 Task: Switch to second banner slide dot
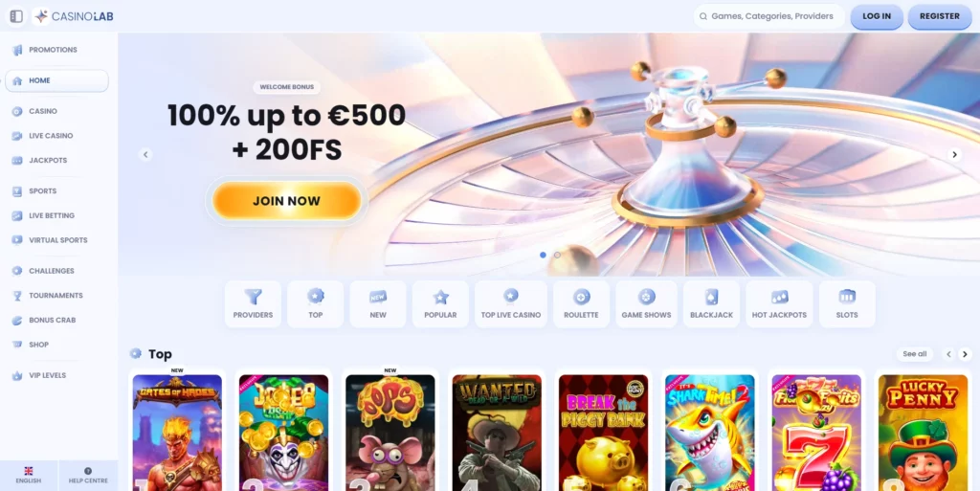pyautogui.click(x=558, y=255)
